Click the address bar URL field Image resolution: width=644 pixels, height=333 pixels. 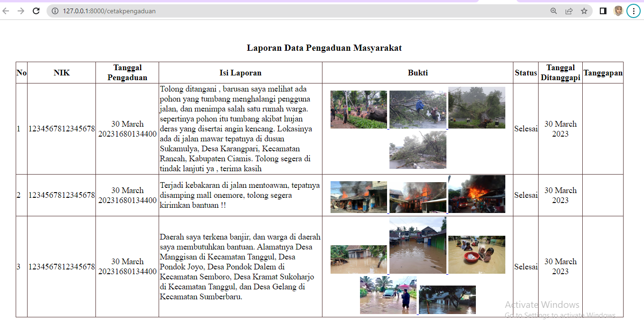(x=304, y=11)
